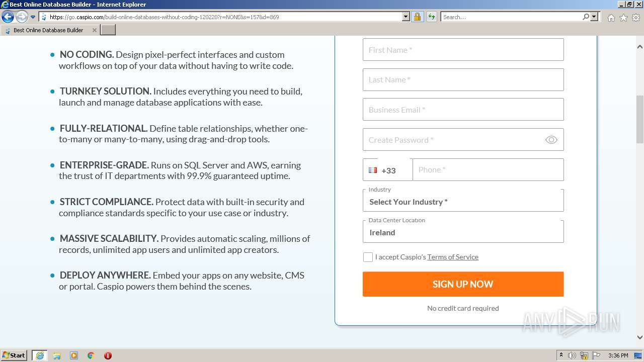Image resolution: width=644 pixels, height=362 pixels.
Task: Click the 3:36 PM system clock
Action: pyautogui.click(x=618, y=355)
